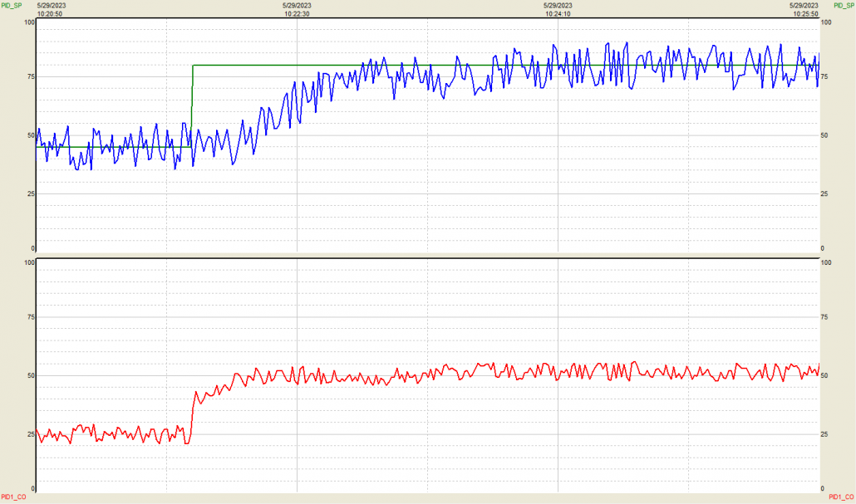Click the PID_SP label at top left
Screen dimensions: 856x504
[12, 5]
